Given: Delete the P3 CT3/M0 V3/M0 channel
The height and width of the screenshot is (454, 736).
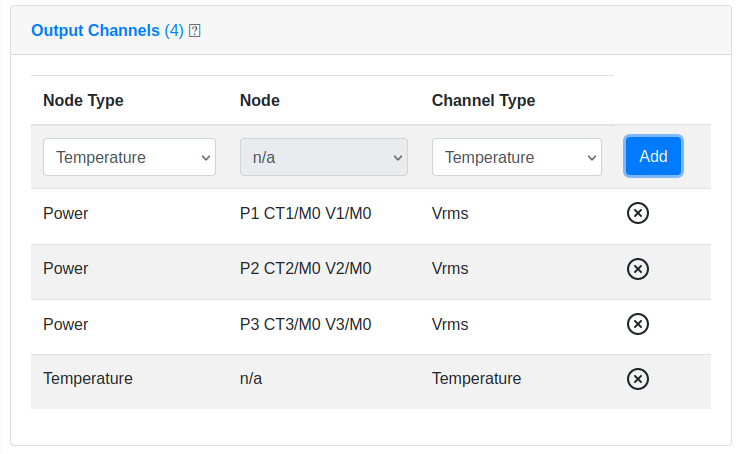Looking at the screenshot, I should pyautogui.click(x=637, y=324).
